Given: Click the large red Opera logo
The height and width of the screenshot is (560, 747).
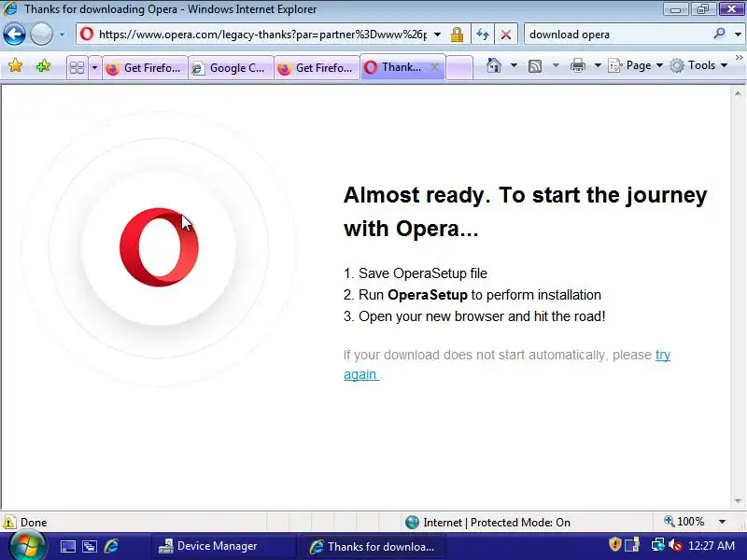Looking at the screenshot, I should pos(159,247).
